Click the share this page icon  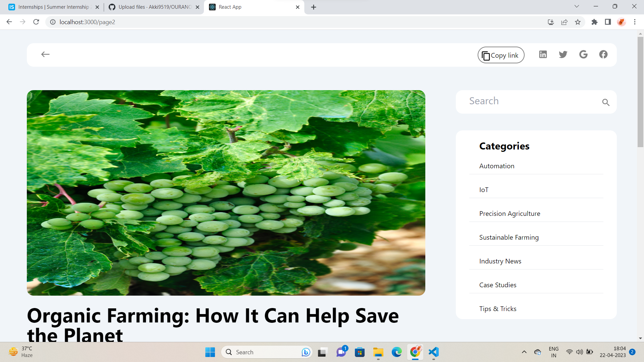click(x=564, y=22)
